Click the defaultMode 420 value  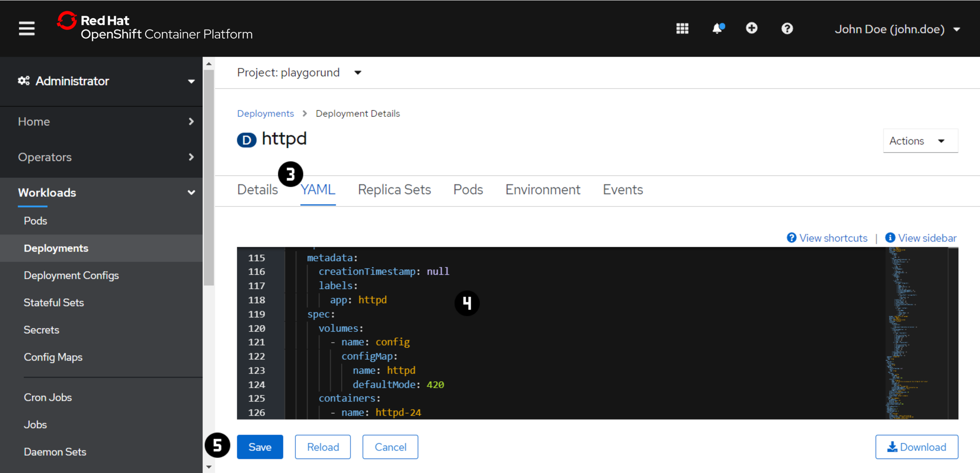tap(435, 385)
